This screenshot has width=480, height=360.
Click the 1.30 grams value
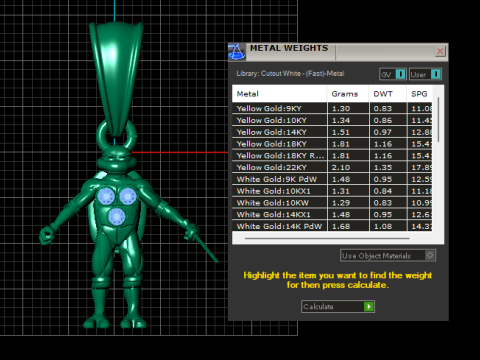[341, 109]
